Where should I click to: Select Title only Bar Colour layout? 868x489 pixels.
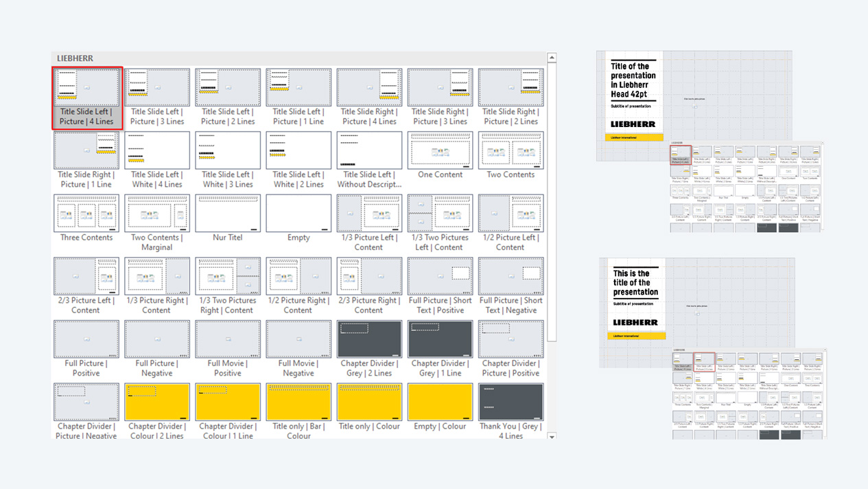298,402
